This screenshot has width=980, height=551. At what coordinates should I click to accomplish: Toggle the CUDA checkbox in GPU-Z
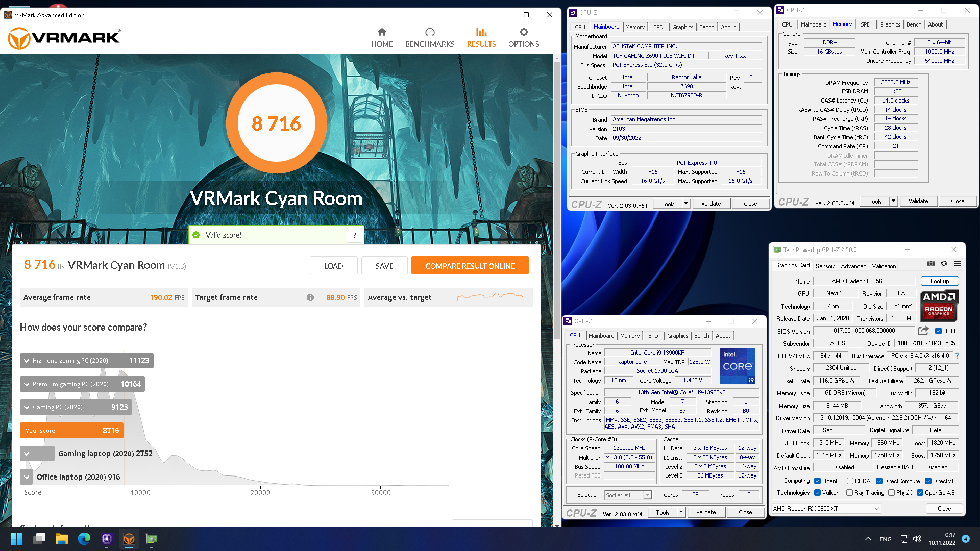850,481
